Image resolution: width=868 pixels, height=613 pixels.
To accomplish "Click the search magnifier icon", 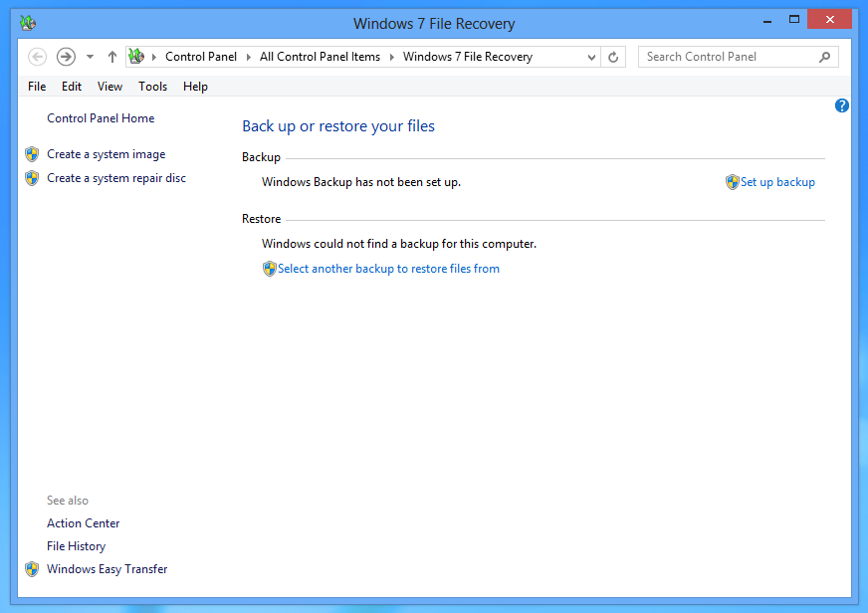I will 824,57.
